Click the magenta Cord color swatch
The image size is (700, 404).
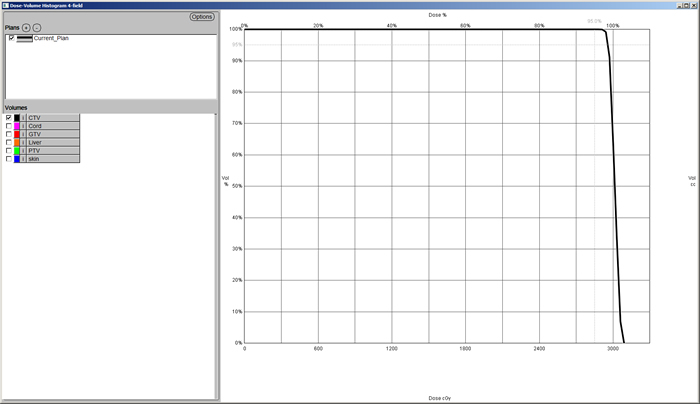pyautogui.click(x=17, y=126)
